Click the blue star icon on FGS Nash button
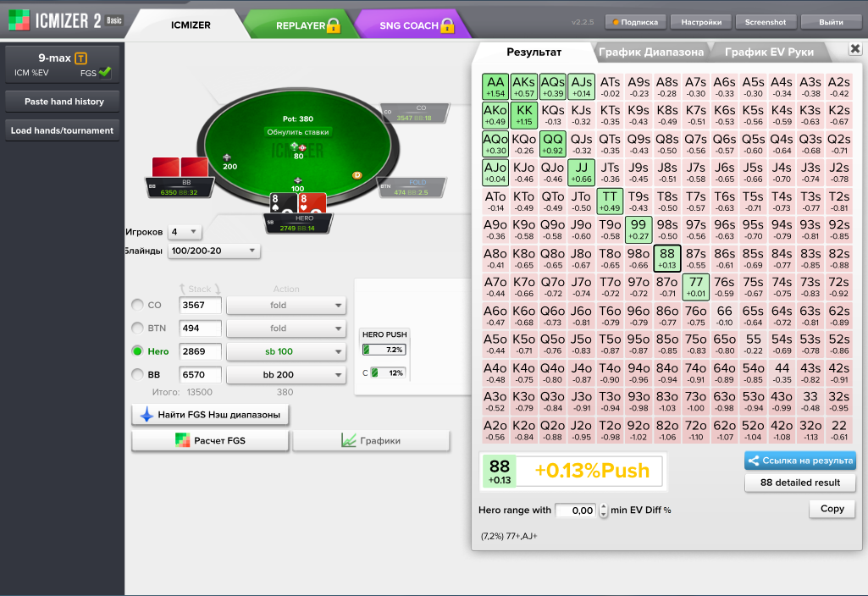This screenshot has width=868, height=596. pos(147,415)
